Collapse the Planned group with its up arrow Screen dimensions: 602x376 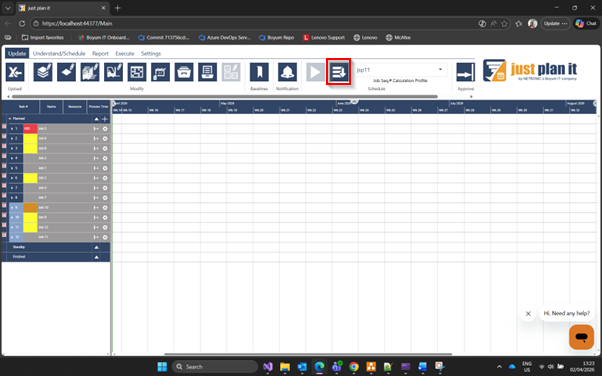[x=96, y=119]
